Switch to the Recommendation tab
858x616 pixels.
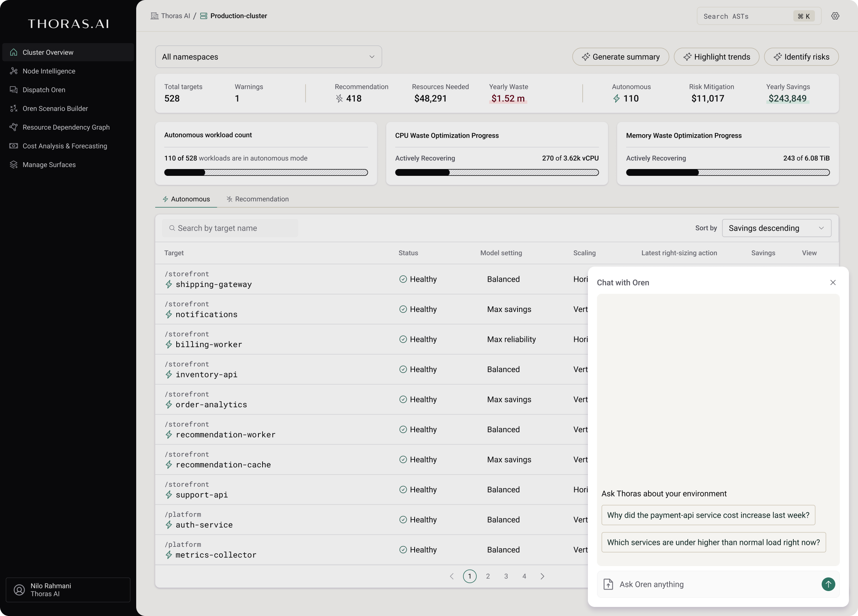(x=258, y=199)
